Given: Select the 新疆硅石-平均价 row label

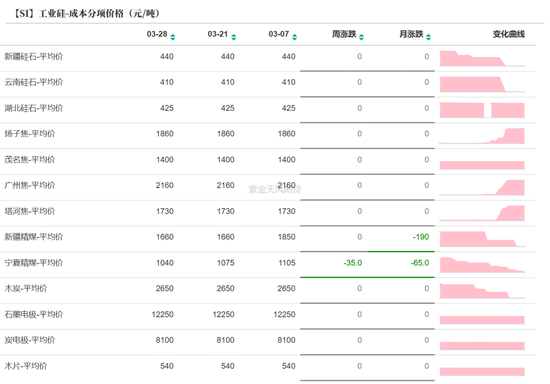Looking at the screenshot, I should coord(34,56).
